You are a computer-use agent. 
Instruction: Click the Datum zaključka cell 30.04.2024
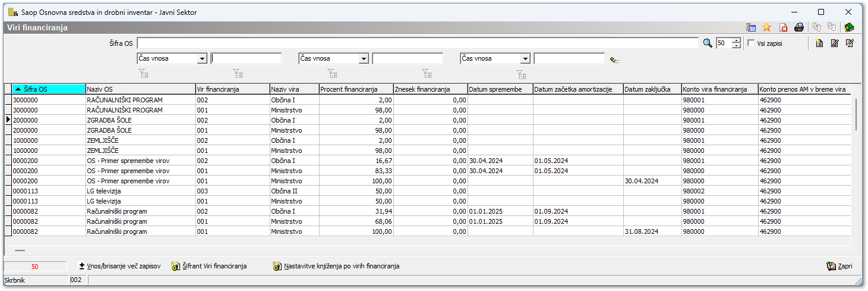[x=652, y=180]
